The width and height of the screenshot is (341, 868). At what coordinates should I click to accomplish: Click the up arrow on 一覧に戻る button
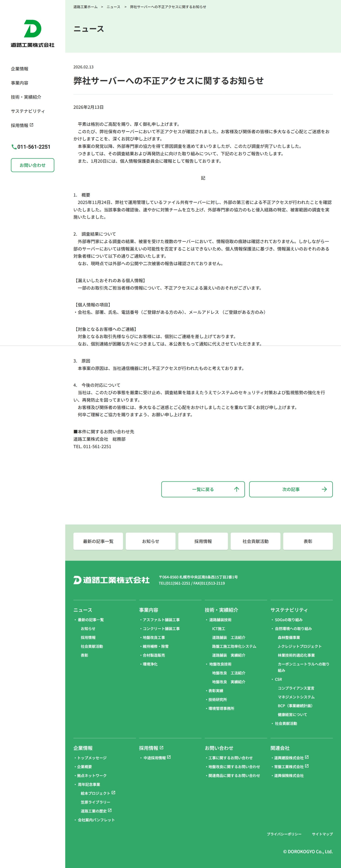point(236,489)
